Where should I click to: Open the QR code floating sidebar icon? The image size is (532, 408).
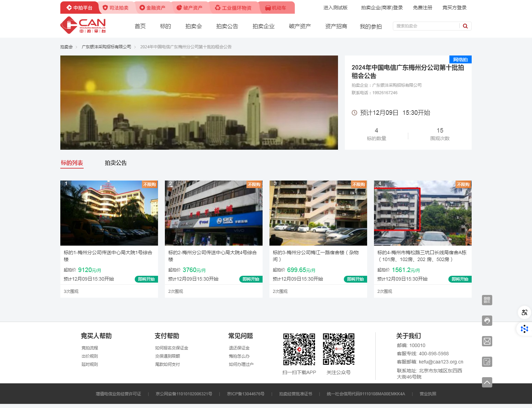487,300
